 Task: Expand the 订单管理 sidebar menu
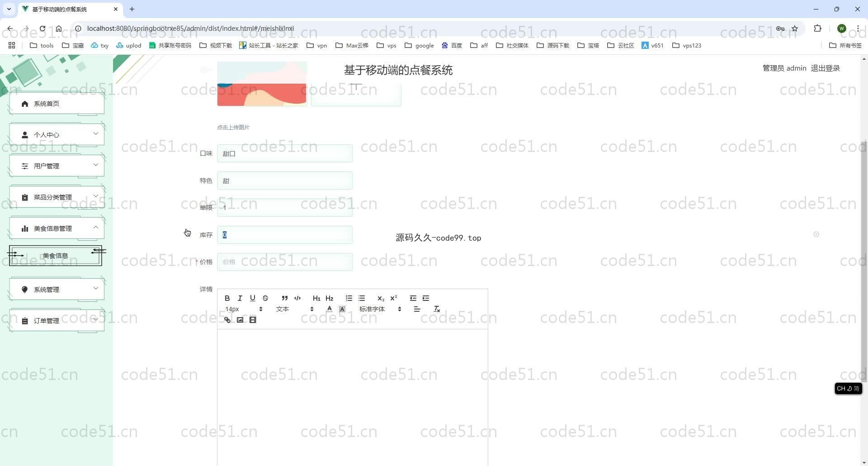[57, 321]
